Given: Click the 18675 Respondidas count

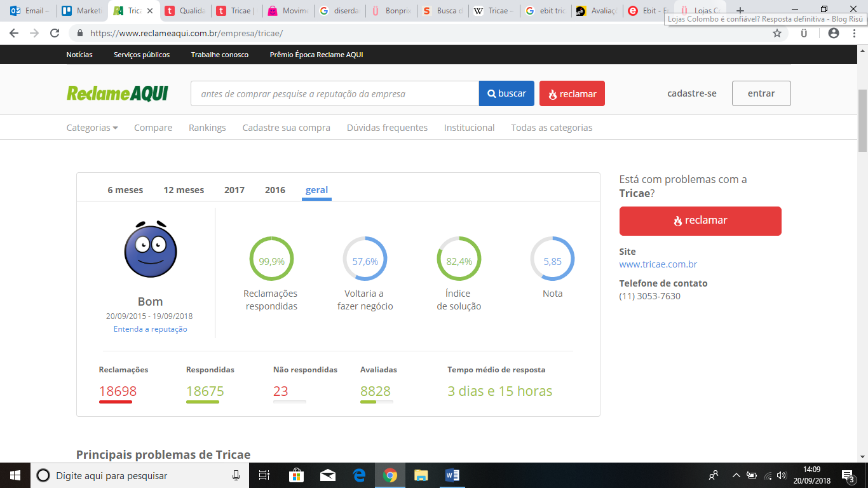Looking at the screenshot, I should (205, 391).
